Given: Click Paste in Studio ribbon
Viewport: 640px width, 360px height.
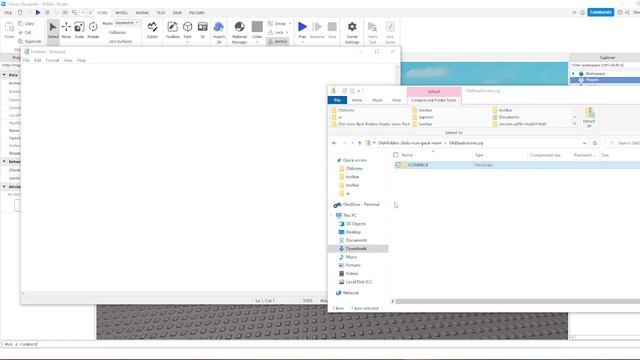Looking at the screenshot, I should coord(9,30).
